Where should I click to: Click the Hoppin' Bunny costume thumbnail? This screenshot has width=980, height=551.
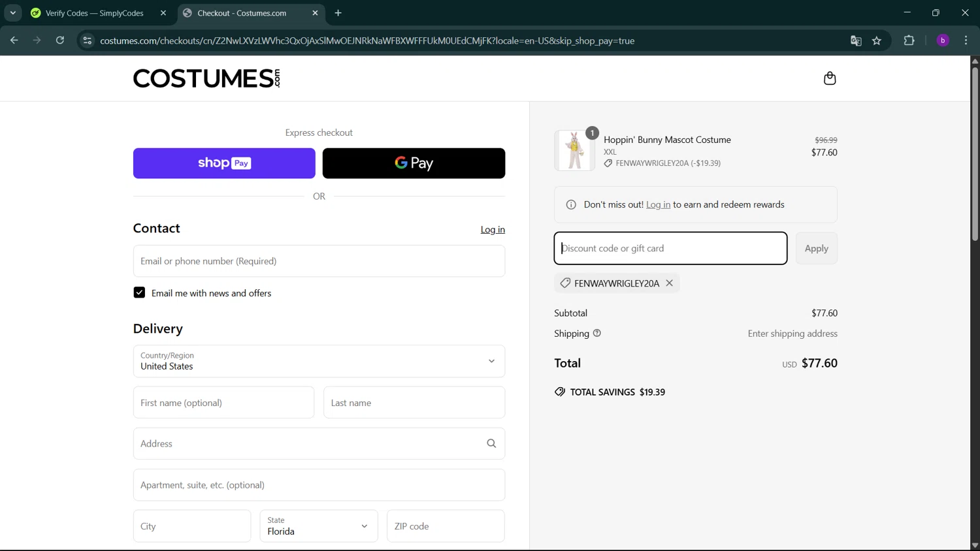click(x=574, y=150)
